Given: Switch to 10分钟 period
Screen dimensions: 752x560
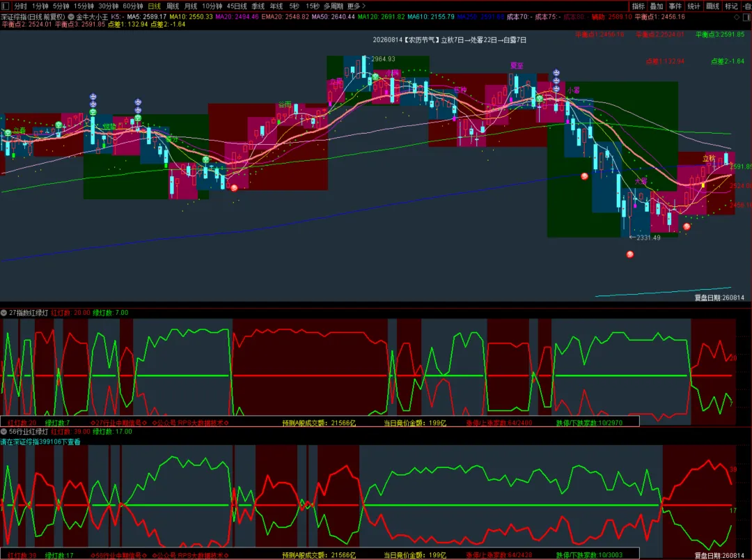Looking at the screenshot, I should click(212, 6).
